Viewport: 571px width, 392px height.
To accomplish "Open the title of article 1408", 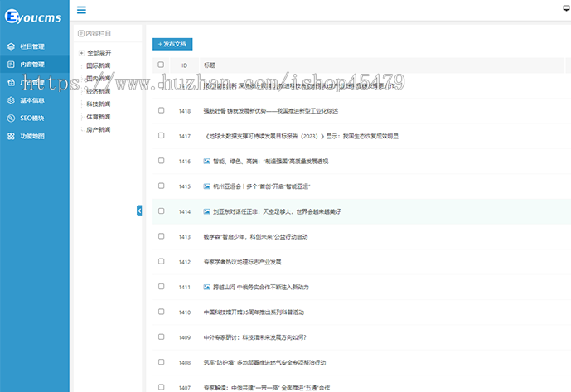I will click(x=264, y=362).
